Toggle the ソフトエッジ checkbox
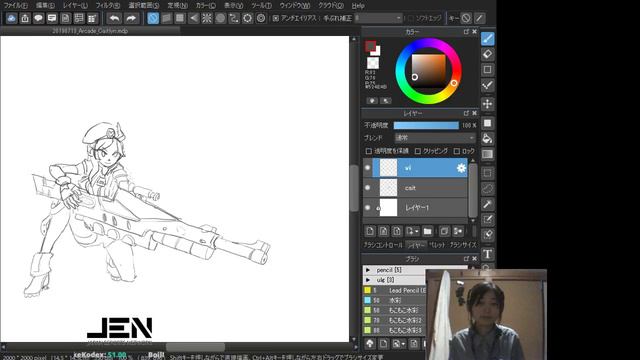This screenshot has height=360, width=640. pos(411,18)
